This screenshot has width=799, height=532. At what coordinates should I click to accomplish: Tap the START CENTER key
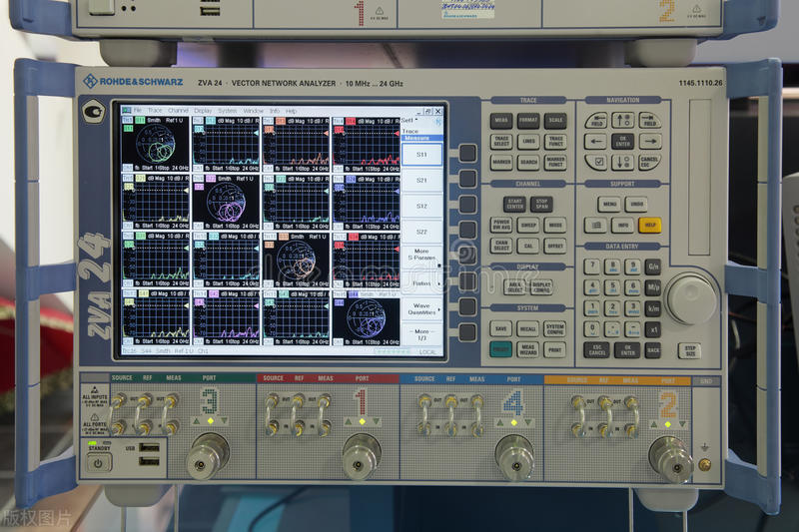pyautogui.click(x=514, y=204)
